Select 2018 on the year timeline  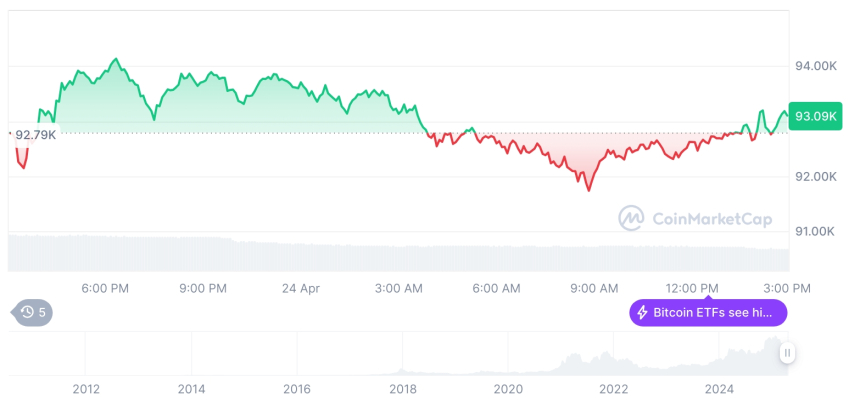tap(403, 389)
